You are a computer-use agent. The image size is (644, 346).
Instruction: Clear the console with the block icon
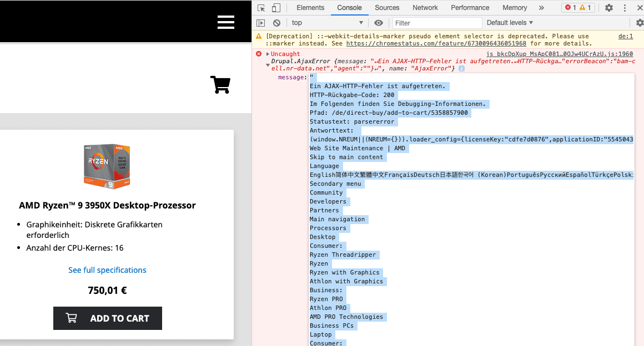(x=277, y=23)
